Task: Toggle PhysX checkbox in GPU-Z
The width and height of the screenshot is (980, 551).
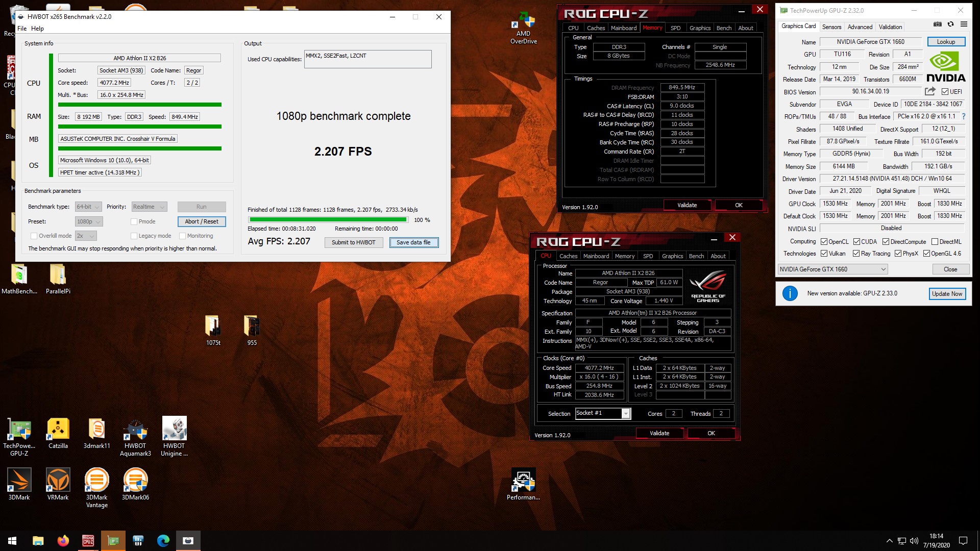Action: tap(898, 254)
